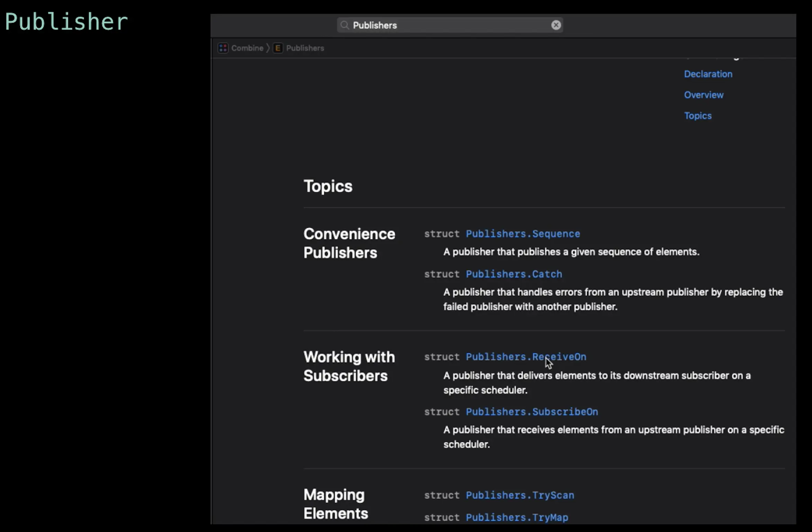Open the Publishers.Catch struct documentation
The height and width of the screenshot is (532, 812).
514,274
